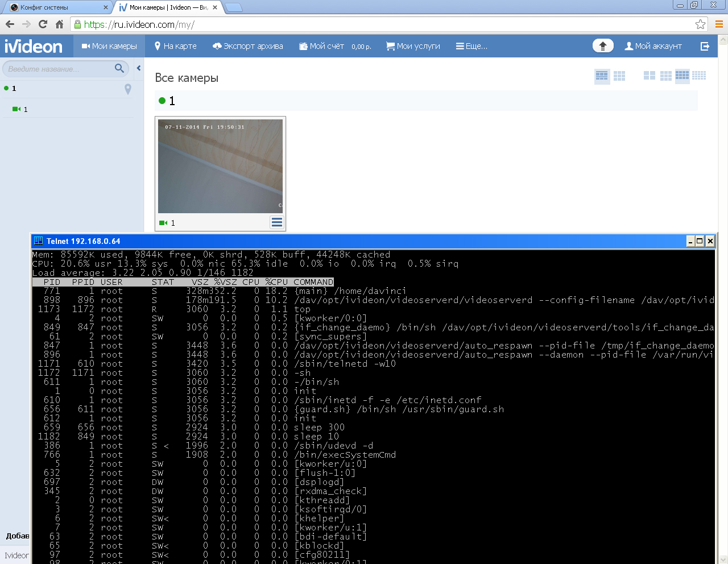Open the Chrome menu

tap(719, 24)
